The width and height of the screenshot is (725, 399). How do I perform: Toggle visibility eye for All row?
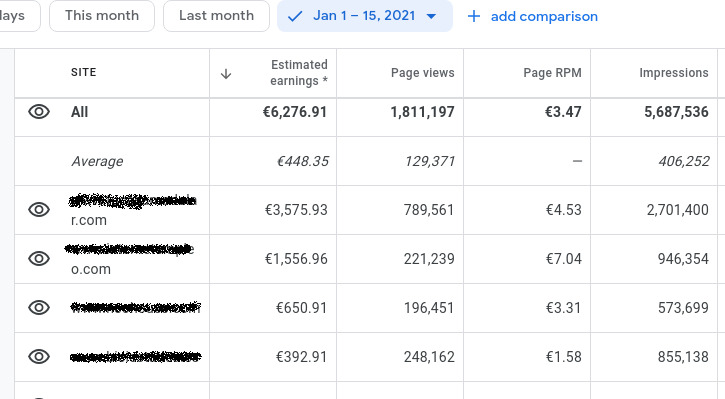(x=39, y=111)
